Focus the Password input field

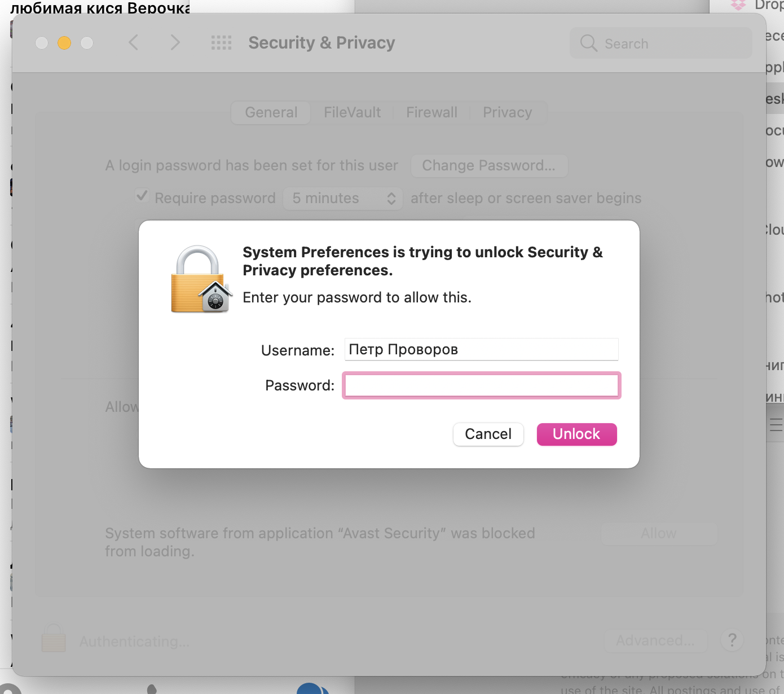481,385
